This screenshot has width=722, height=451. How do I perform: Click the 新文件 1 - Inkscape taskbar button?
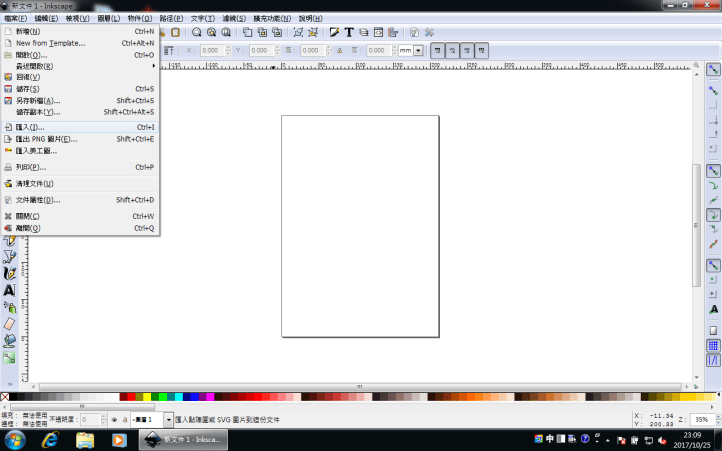[185, 439]
